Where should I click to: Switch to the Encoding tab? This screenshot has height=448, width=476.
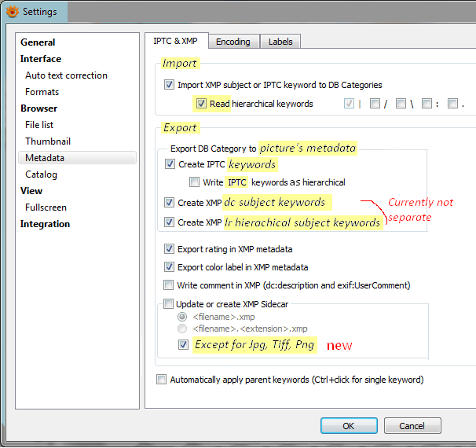(x=233, y=42)
